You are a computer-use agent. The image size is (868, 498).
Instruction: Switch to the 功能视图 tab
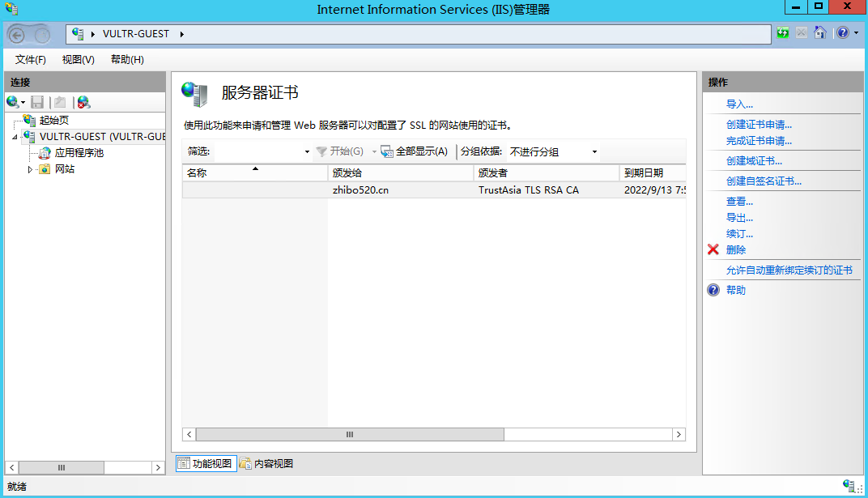pos(206,463)
